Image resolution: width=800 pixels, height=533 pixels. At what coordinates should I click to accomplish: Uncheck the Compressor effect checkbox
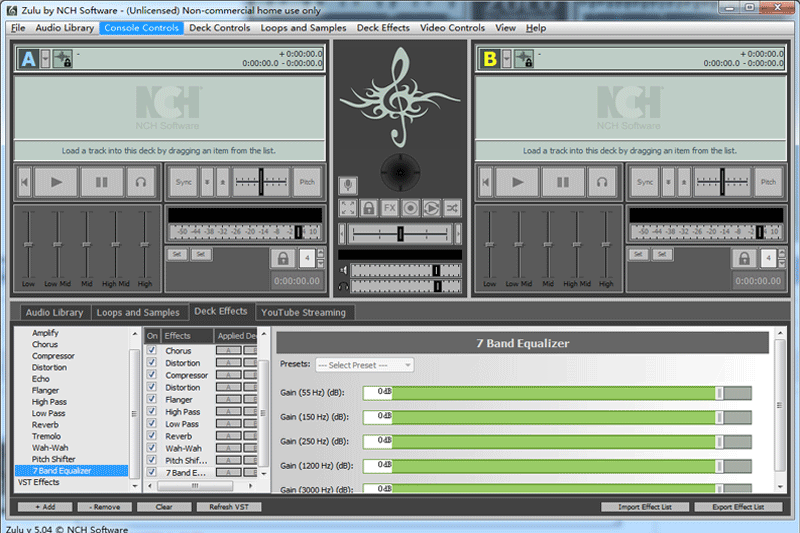pyautogui.click(x=152, y=374)
